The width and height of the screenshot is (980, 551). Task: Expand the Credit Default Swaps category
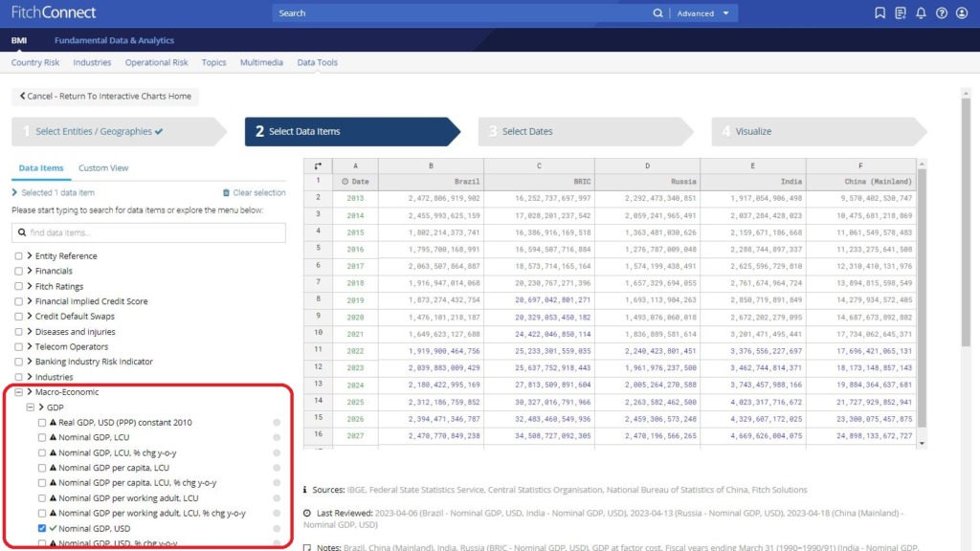pyautogui.click(x=30, y=317)
